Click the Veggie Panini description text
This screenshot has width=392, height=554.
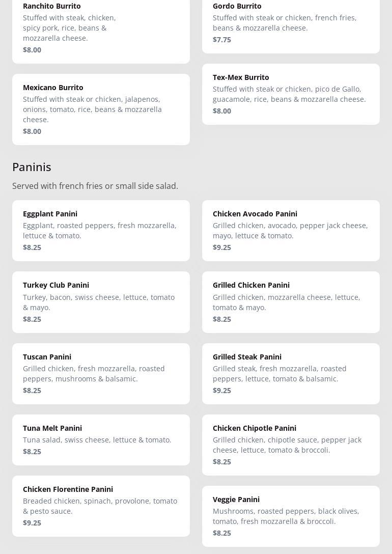(x=286, y=516)
